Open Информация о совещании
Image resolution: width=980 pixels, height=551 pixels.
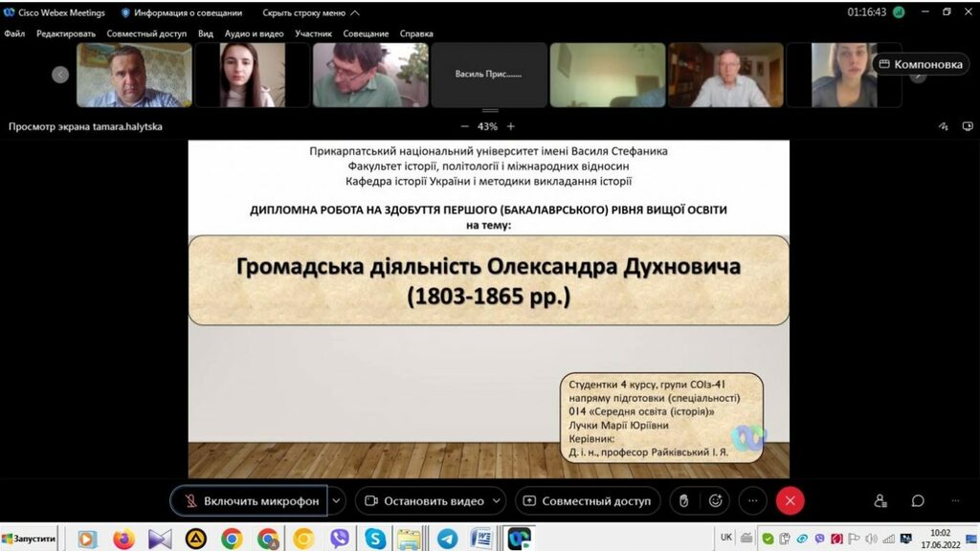pos(182,12)
